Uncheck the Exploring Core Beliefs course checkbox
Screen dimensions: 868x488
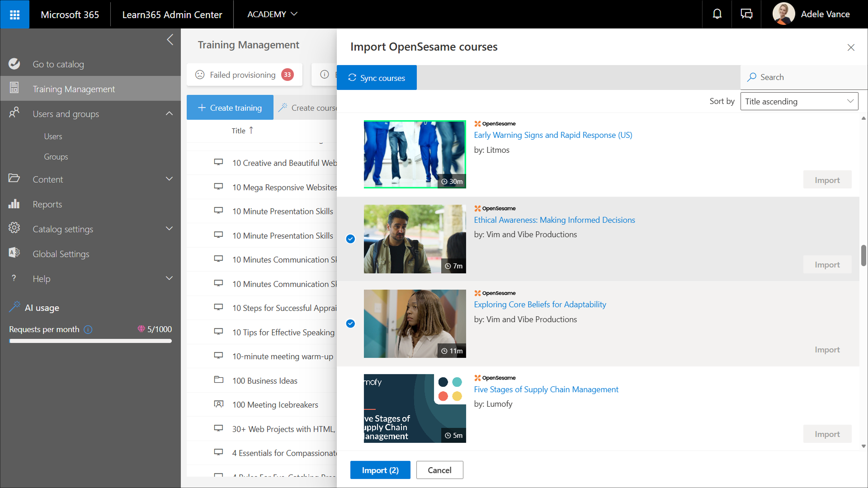(x=350, y=324)
